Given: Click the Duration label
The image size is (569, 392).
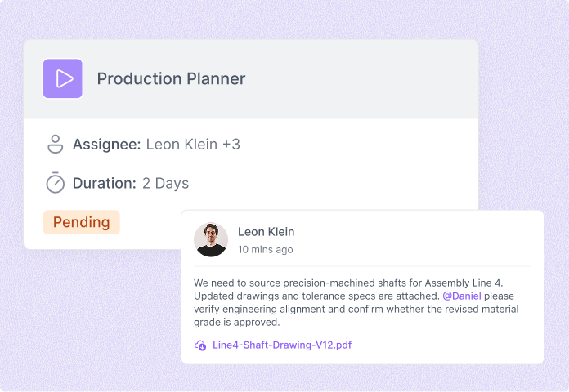Looking at the screenshot, I should pyautogui.click(x=104, y=183).
